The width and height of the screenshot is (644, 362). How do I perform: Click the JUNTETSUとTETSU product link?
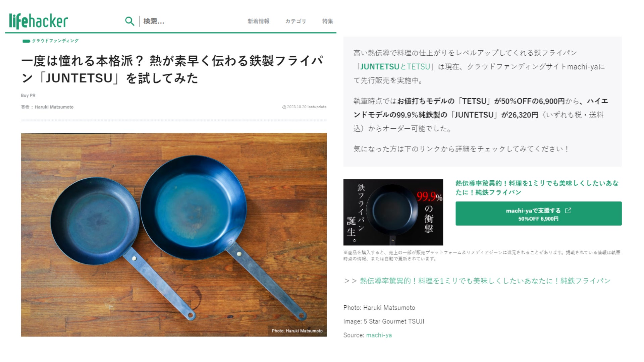tap(395, 67)
